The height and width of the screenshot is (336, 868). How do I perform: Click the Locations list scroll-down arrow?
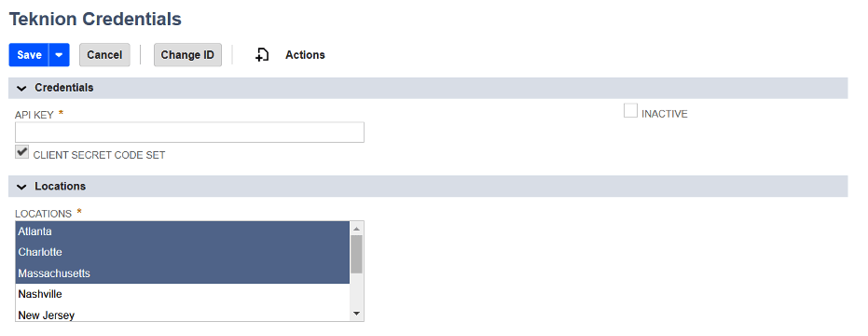pyautogui.click(x=356, y=315)
